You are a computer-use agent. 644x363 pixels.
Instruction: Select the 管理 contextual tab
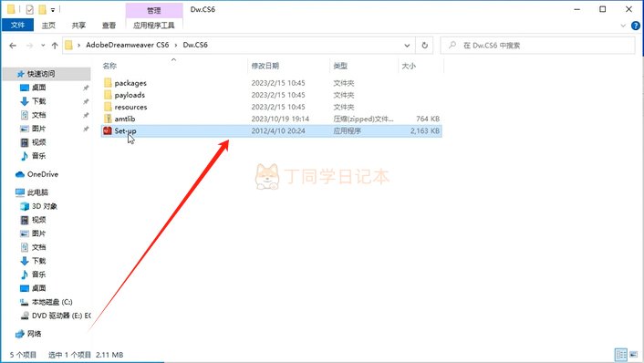154,10
